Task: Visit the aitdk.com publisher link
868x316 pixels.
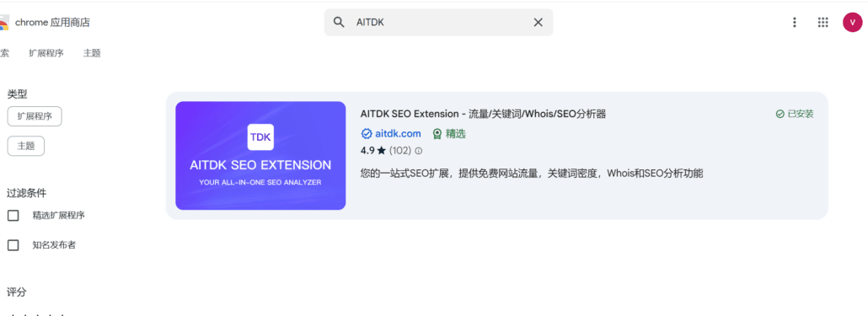Action: (x=398, y=133)
